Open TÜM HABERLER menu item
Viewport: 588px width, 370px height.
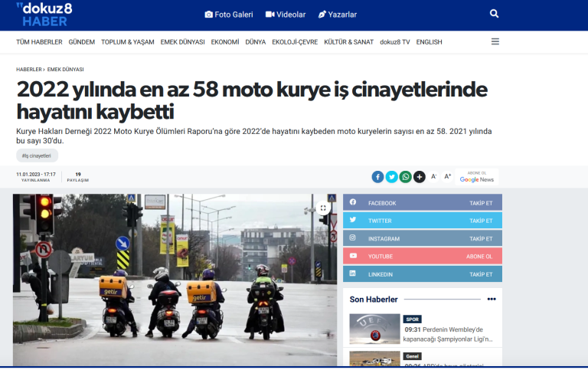tap(39, 42)
